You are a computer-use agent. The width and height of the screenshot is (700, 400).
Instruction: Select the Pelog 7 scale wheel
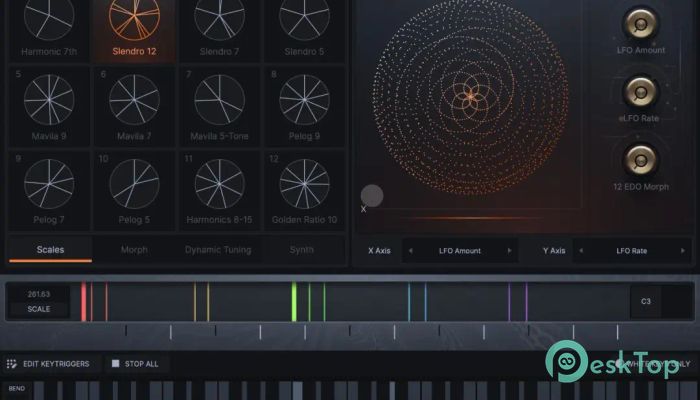click(x=48, y=184)
